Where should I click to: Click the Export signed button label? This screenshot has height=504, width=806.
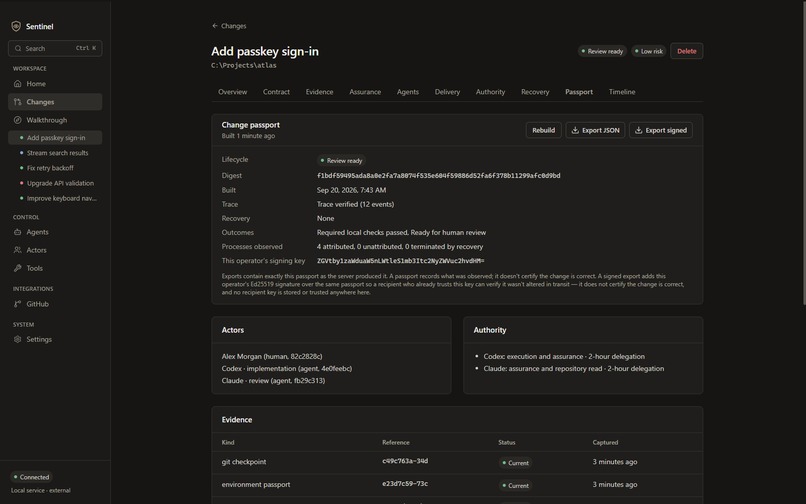click(x=666, y=130)
